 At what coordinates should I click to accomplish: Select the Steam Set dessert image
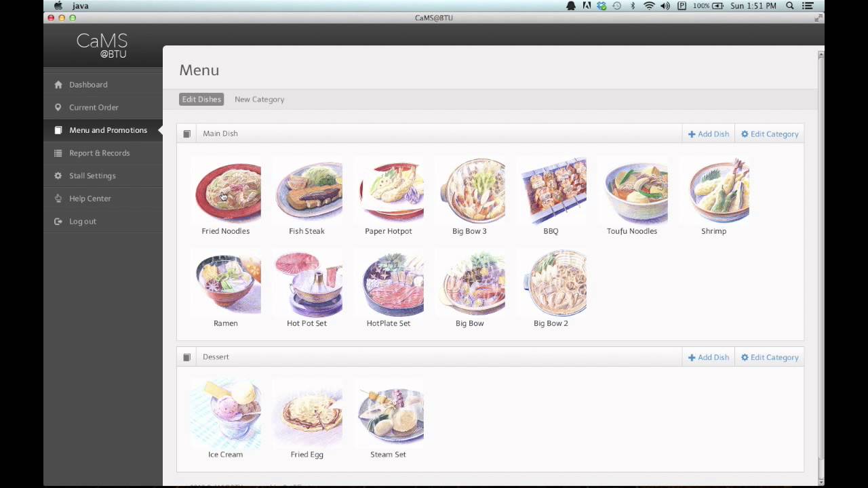pos(389,415)
